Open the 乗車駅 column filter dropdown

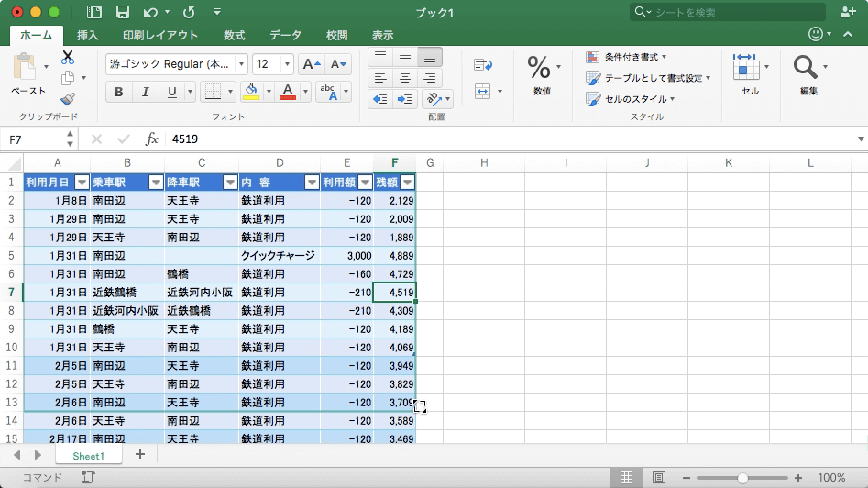[156, 183]
